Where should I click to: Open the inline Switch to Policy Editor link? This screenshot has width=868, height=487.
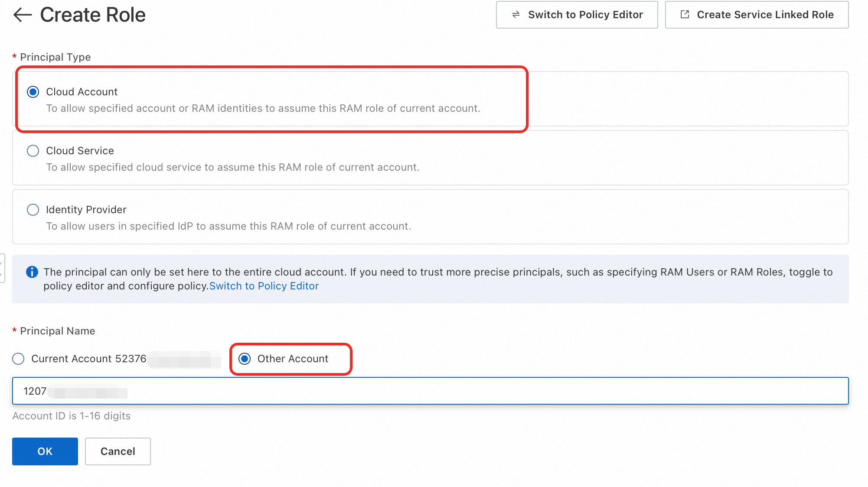[264, 286]
